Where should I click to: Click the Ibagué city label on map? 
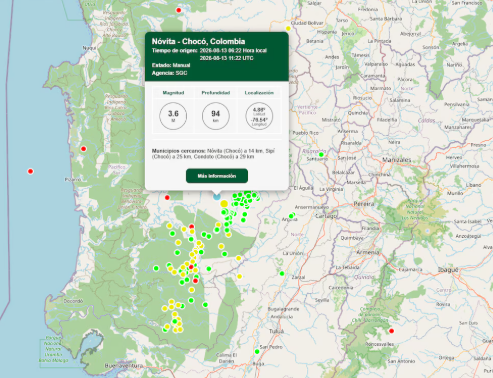pyautogui.click(x=448, y=270)
